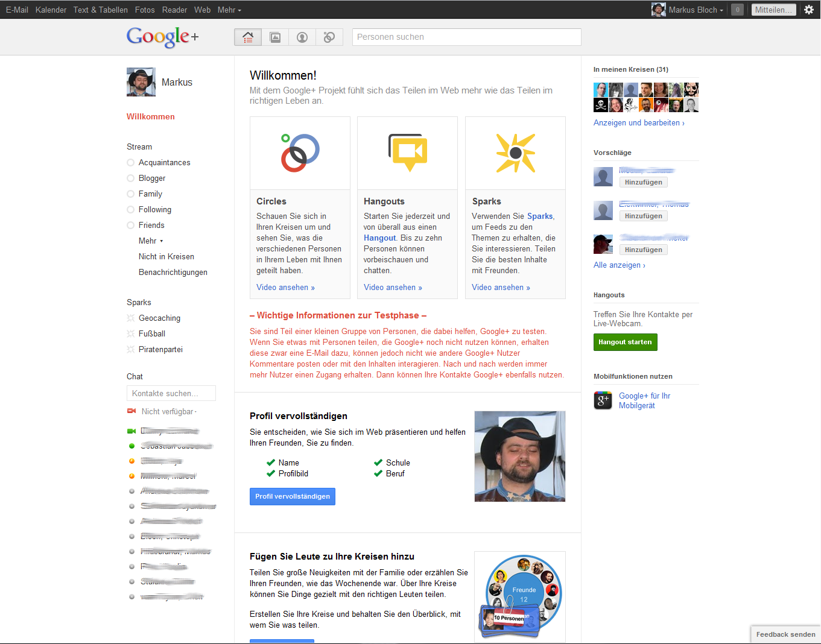The width and height of the screenshot is (821, 644).
Task: Open the Profile icon in header
Action: pos(302,37)
